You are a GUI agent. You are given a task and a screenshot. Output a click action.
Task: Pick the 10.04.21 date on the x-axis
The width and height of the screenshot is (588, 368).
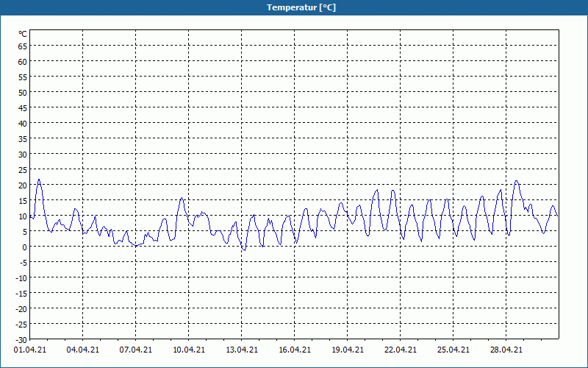(188, 350)
